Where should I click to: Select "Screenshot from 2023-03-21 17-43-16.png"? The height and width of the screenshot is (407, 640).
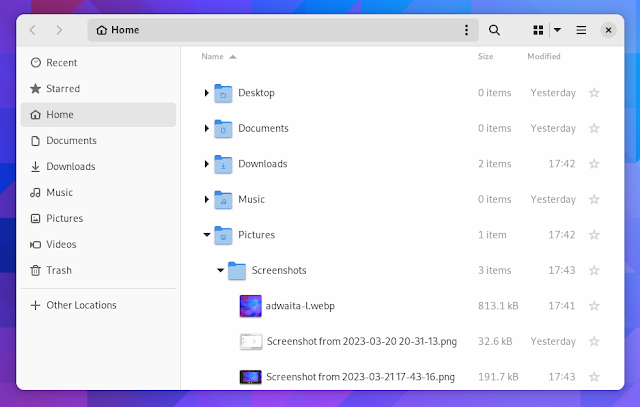coord(360,377)
